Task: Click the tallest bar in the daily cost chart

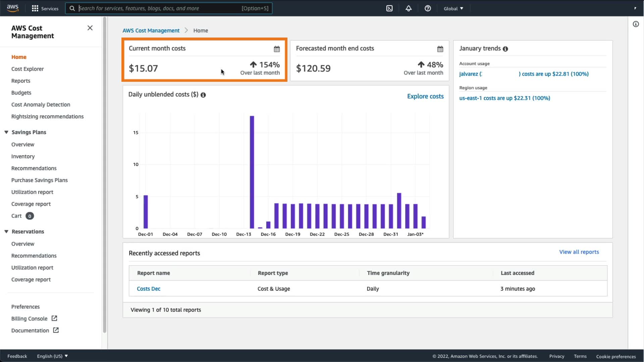Action: [252, 172]
